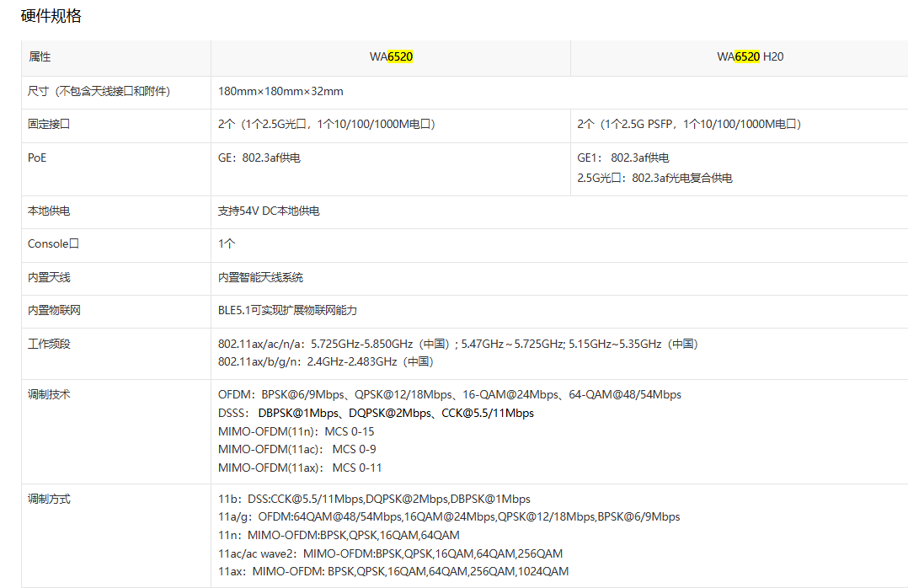Click the GE：802.3af供电 value
The image size is (908, 588).
click(259, 158)
